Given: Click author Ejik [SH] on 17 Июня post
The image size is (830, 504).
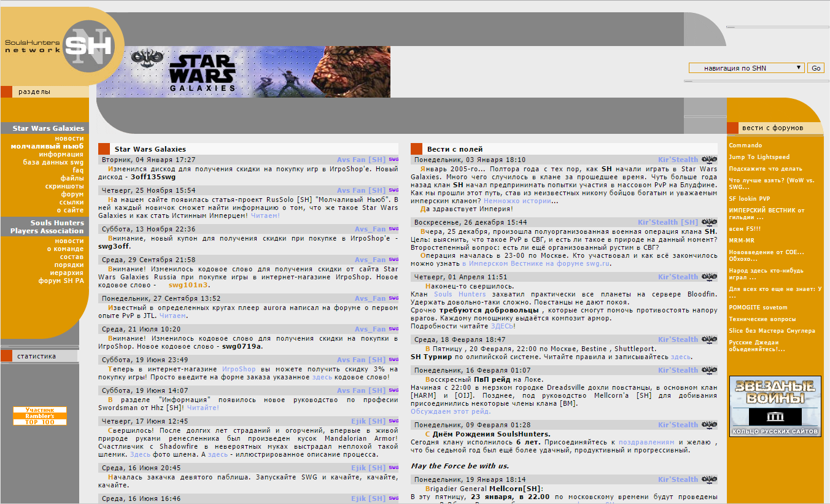Looking at the screenshot, I should click(368, 421).
